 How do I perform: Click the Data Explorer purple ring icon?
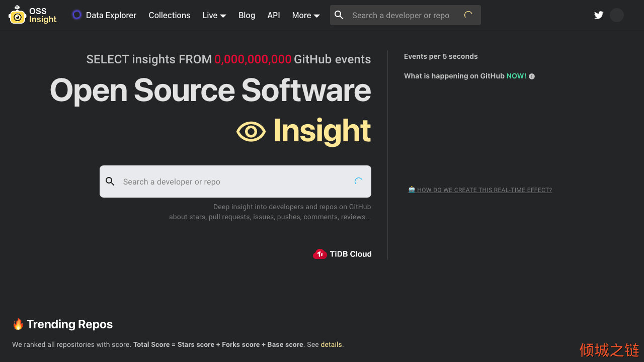tap(76, 15)
